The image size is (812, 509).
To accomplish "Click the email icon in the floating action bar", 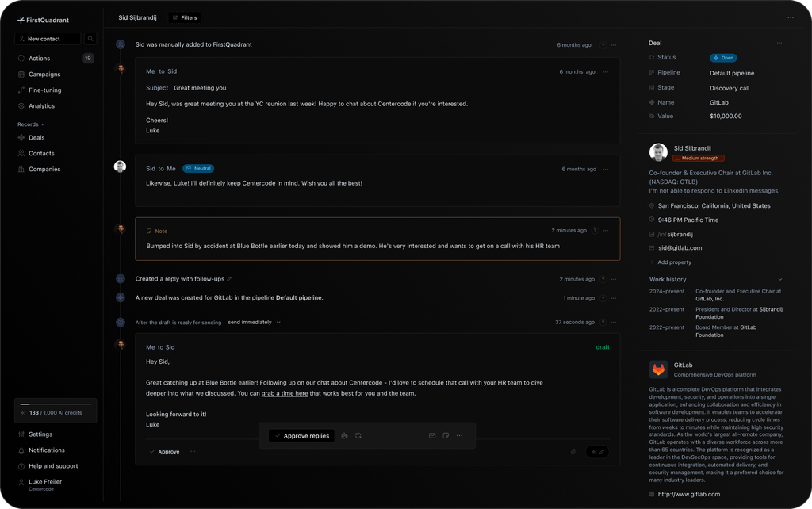I will click(x=432, y=436).
